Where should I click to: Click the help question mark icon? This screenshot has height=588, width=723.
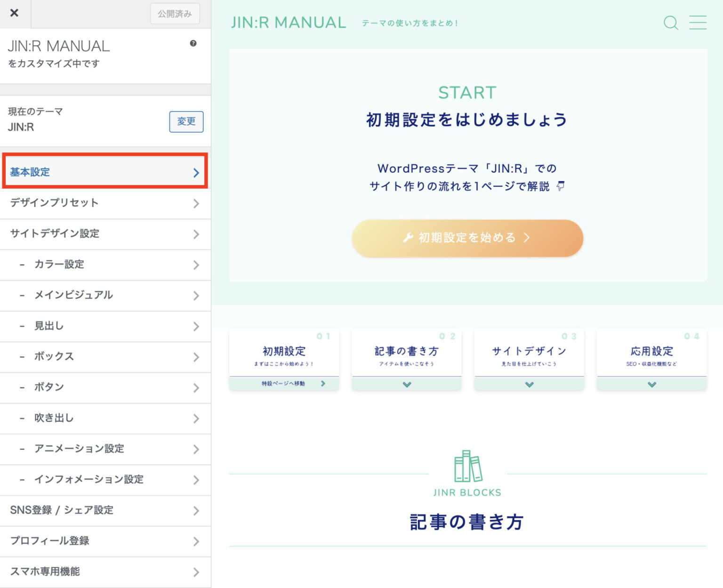(193, 43)
